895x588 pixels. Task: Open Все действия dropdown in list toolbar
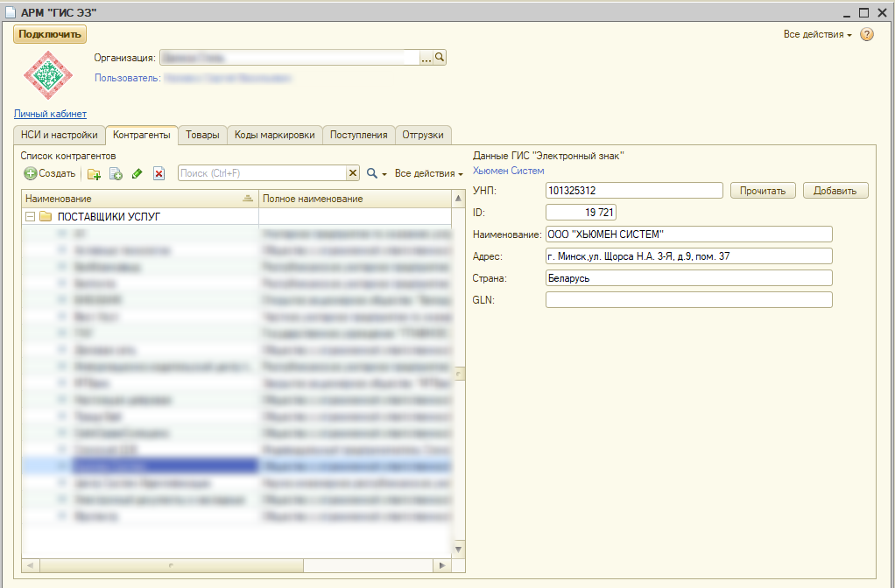(x=428, y=174)
